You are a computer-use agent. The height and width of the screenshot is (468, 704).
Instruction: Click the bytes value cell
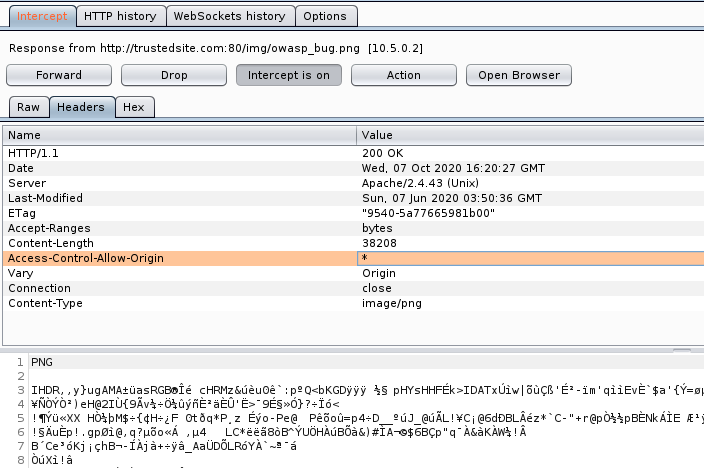(x=530, y=228)
